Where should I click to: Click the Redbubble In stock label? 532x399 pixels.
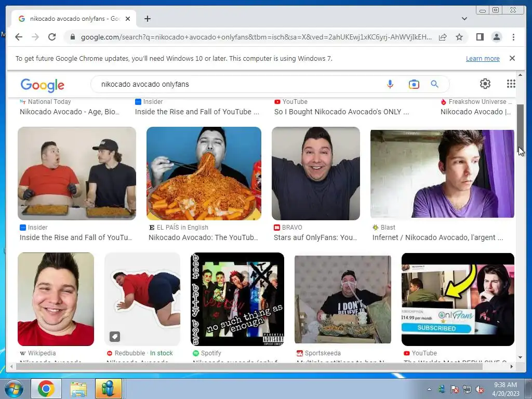(161, 353)
